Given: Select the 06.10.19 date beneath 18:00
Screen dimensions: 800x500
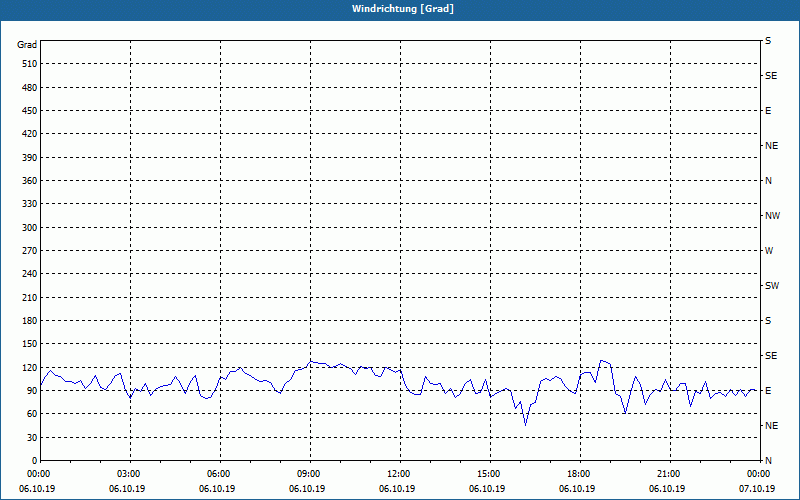Looking at the screenshot, I should (577, 489).
